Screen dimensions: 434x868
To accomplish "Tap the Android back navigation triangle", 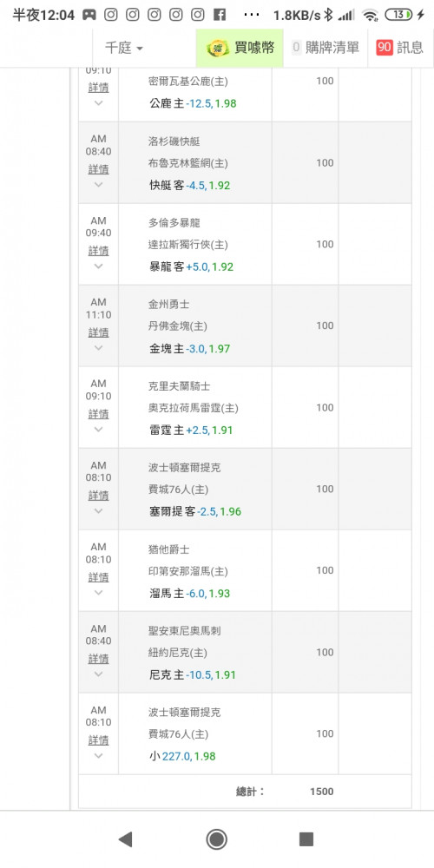I will coord(126,839).
